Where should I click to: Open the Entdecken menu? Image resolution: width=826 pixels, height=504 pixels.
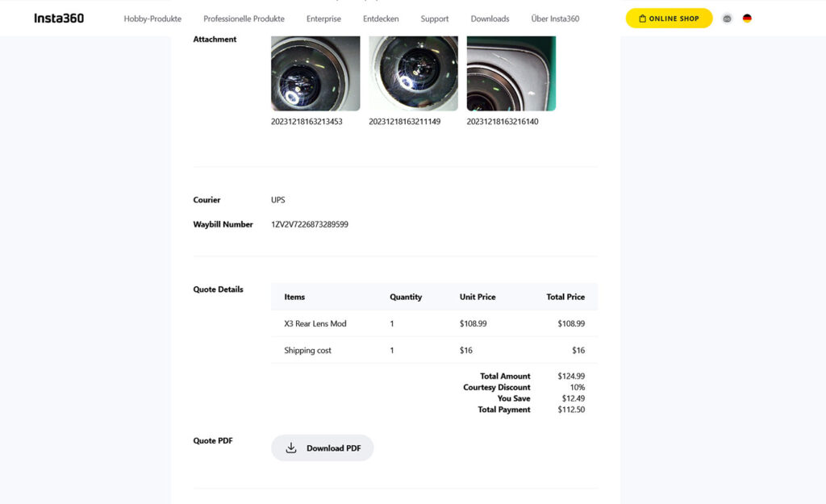[381, 19]
